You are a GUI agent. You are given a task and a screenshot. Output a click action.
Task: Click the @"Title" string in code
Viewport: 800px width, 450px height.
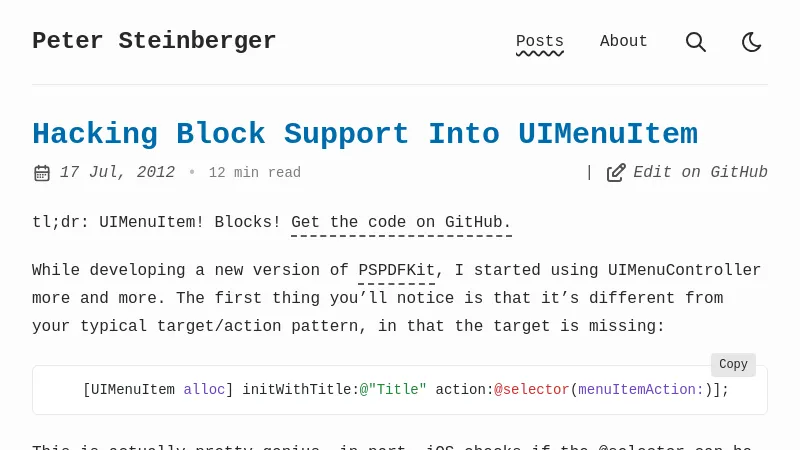[393, 390]
